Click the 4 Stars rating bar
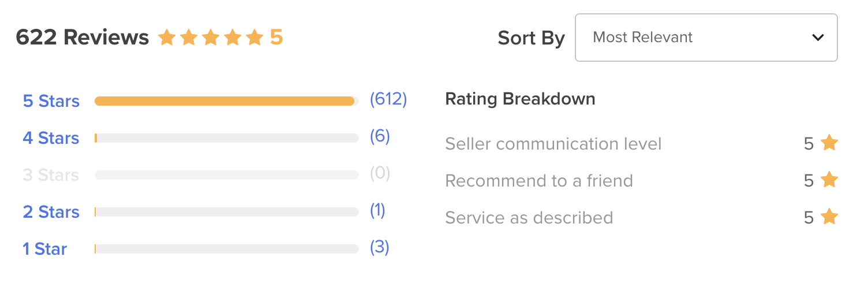The image size is (868, 283). coord(226,138)
